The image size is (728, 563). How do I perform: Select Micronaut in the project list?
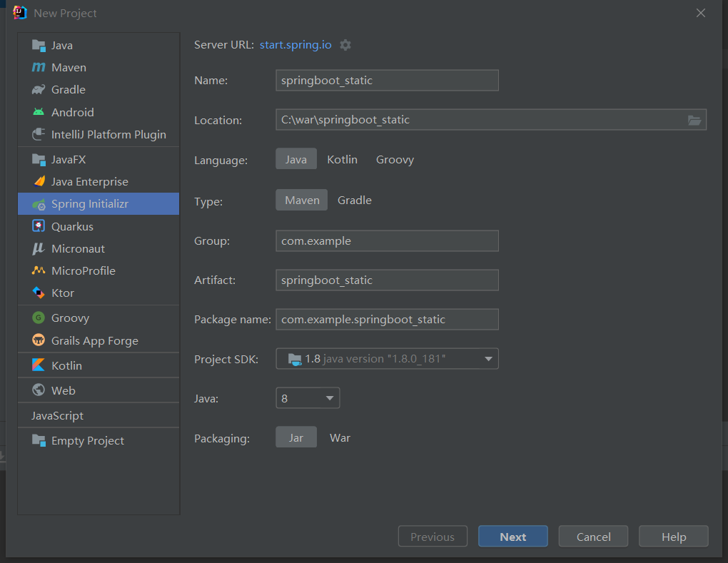coord(98,248)
